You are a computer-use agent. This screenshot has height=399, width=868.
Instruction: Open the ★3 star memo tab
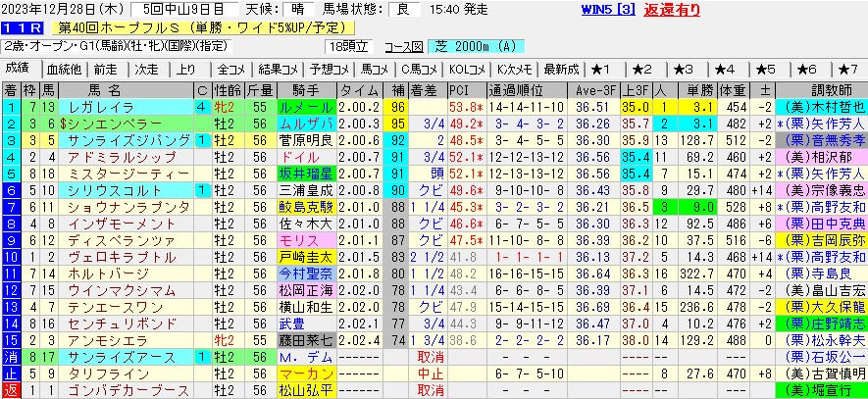(683, 70)
